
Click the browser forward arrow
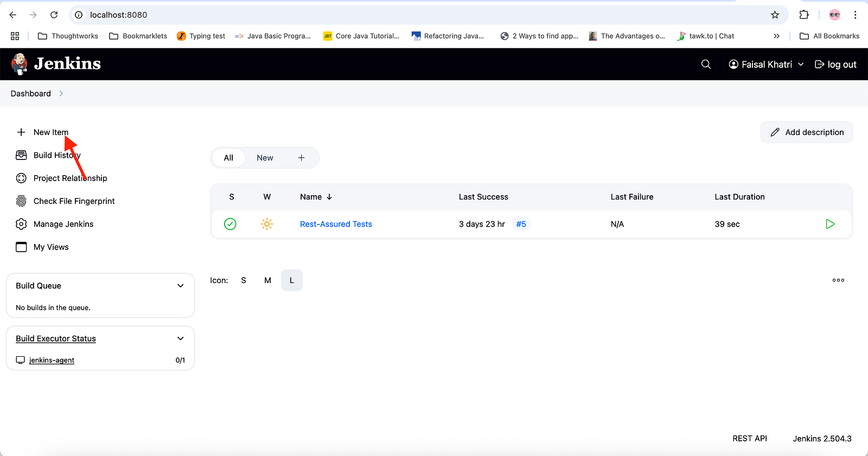[x=33, y=15]
